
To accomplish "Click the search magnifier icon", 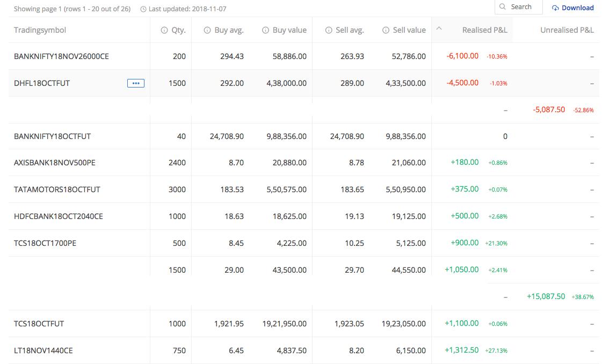I will pos(503,6).
